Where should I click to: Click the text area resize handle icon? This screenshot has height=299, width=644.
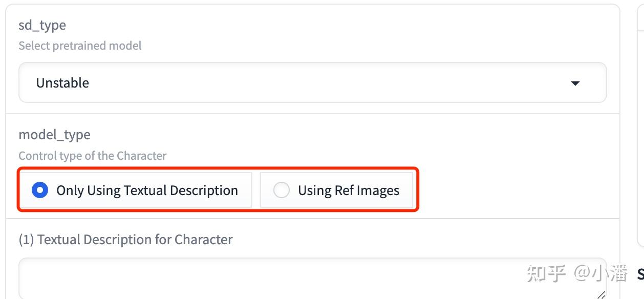coord(601,294)
